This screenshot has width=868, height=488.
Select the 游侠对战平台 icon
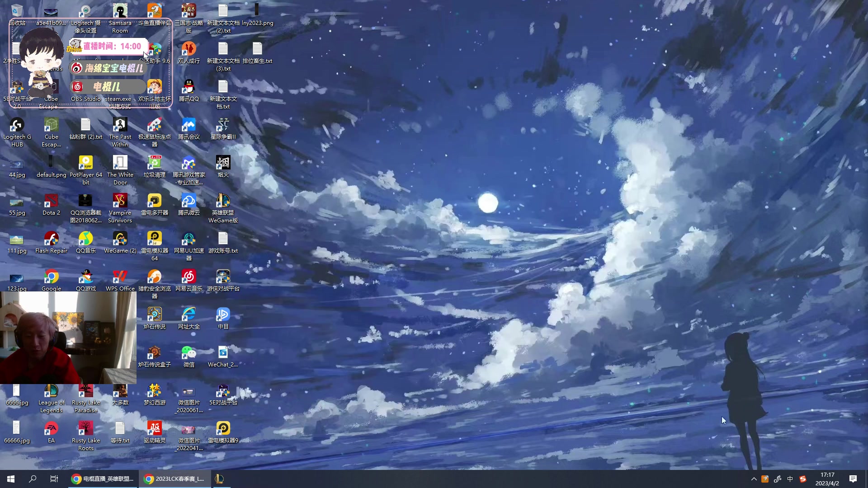(223, 280)
